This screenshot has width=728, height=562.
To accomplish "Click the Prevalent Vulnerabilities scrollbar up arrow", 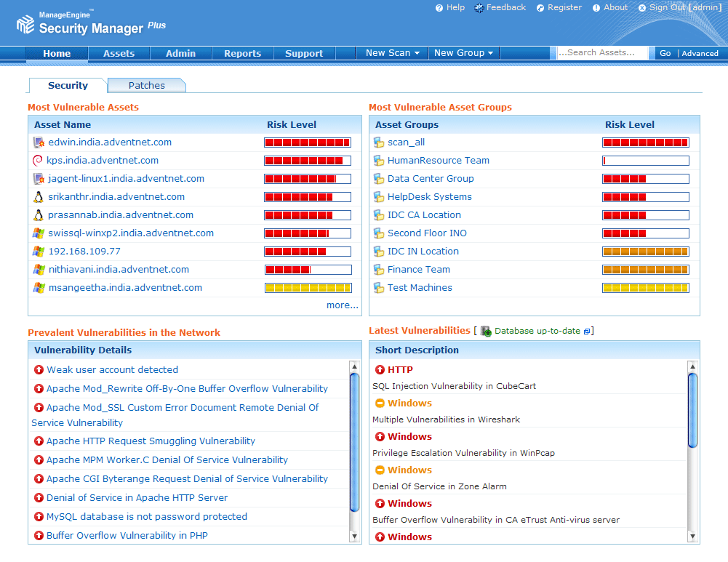I will click(x=354, y=366).
